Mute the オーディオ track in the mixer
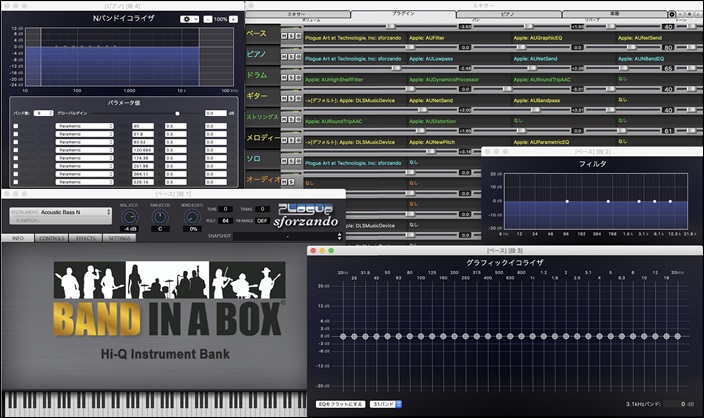 point(284,182)
